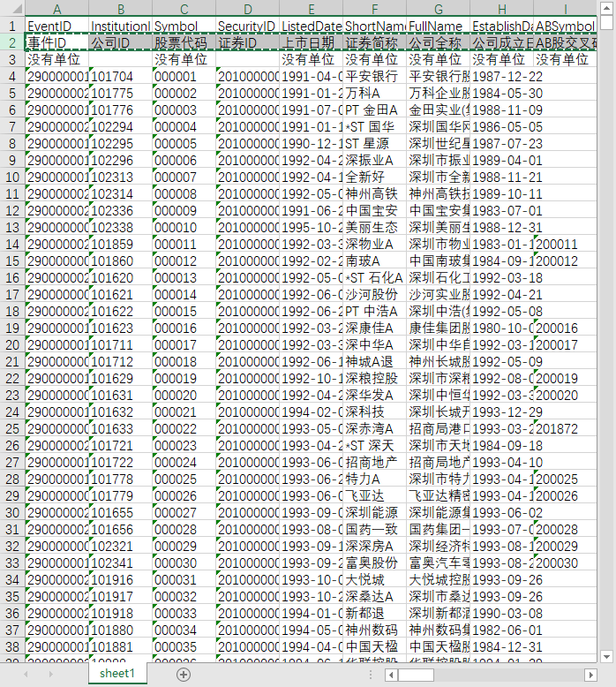Click cell 飞亚达 in ShortName column
Image resolution: width=616 pixels, height=687 pixels.
[374, 495]
